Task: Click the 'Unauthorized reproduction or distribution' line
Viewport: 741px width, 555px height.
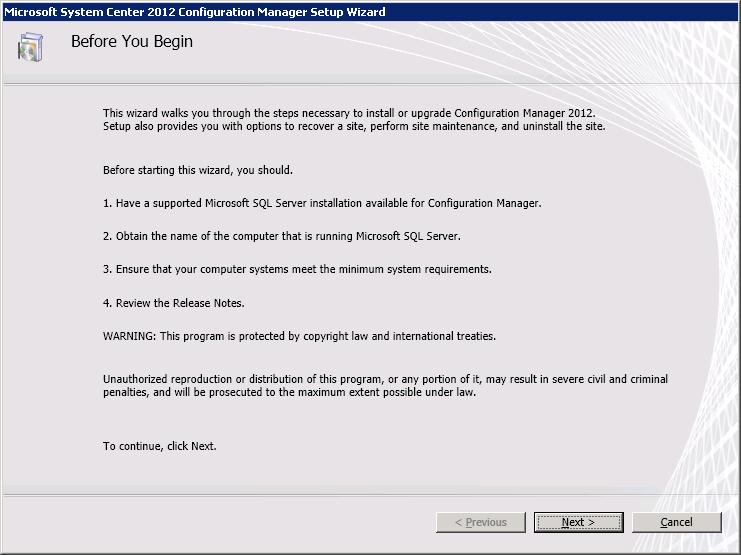Action: [x=385, y=379]
